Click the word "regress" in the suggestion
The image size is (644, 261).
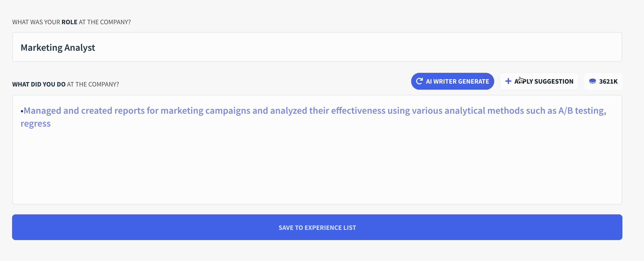click(36, 124)
